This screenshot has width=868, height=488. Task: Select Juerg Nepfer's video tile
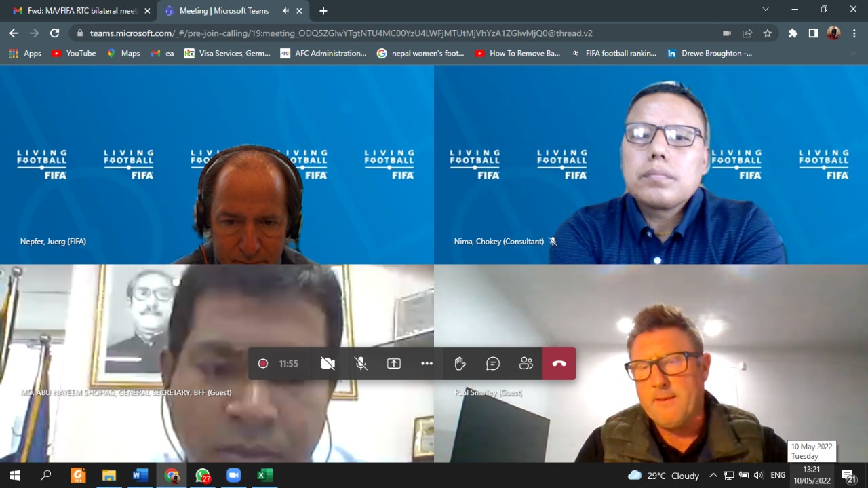[217, 164]
